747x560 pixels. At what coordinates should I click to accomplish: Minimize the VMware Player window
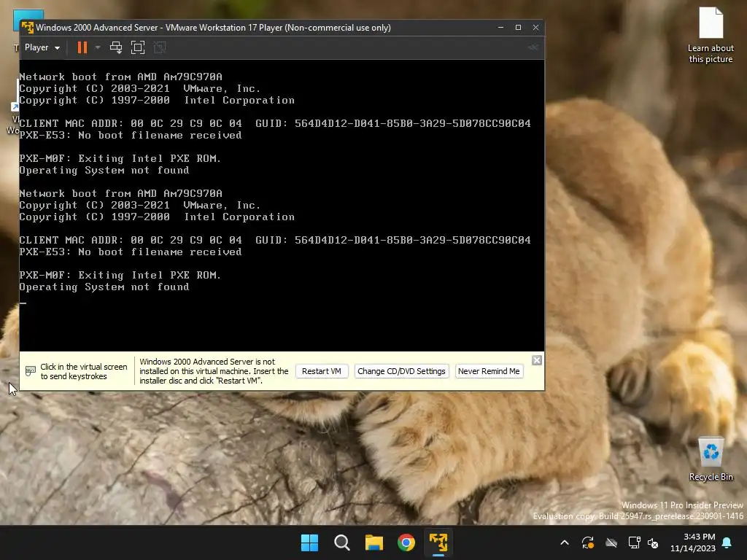coord(500,28)
